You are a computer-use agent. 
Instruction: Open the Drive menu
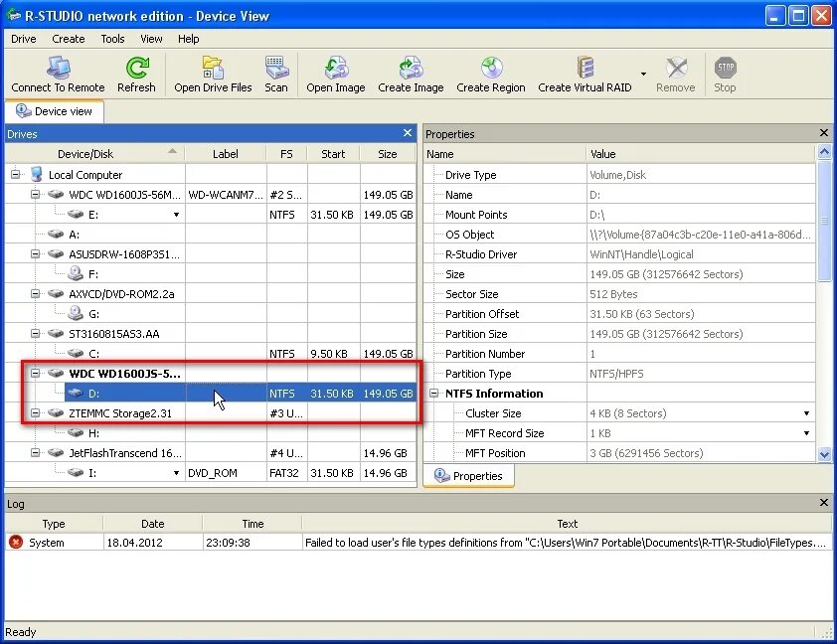(24, 39)
